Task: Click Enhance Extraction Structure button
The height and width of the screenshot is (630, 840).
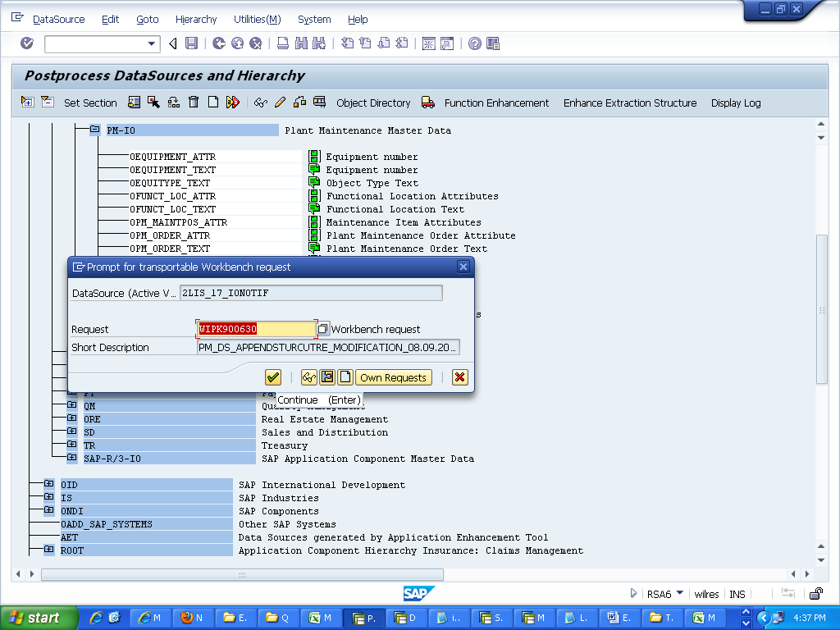Action: click(629, 103)
